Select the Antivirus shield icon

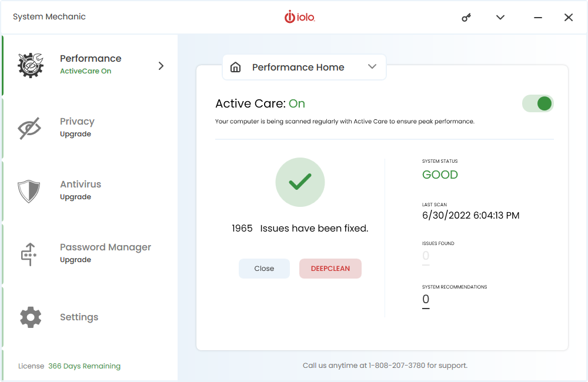29,191
